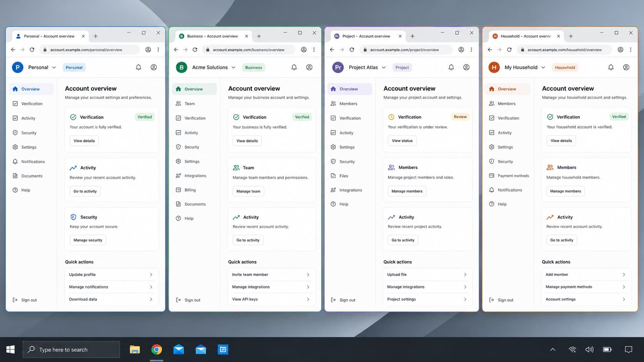Sign out of the Business account

[x=188, y=300]
